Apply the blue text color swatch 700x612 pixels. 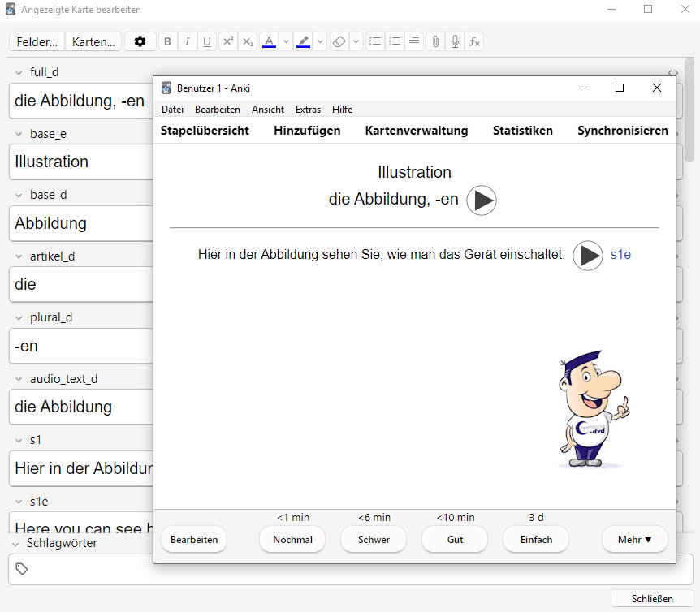click(x=269, y=41)
